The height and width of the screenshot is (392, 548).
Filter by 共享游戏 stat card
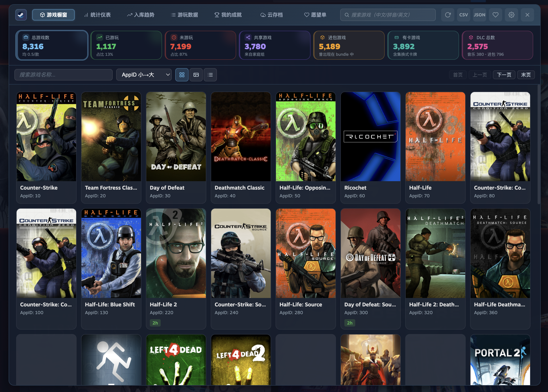275,45
